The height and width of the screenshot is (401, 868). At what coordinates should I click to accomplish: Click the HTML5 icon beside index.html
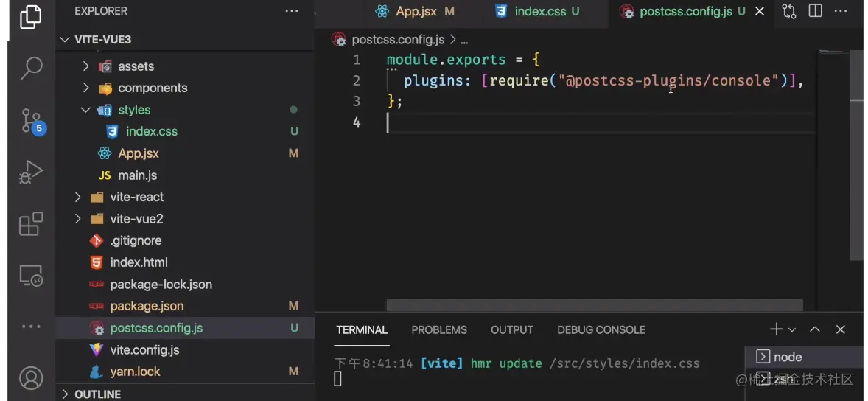97,262
